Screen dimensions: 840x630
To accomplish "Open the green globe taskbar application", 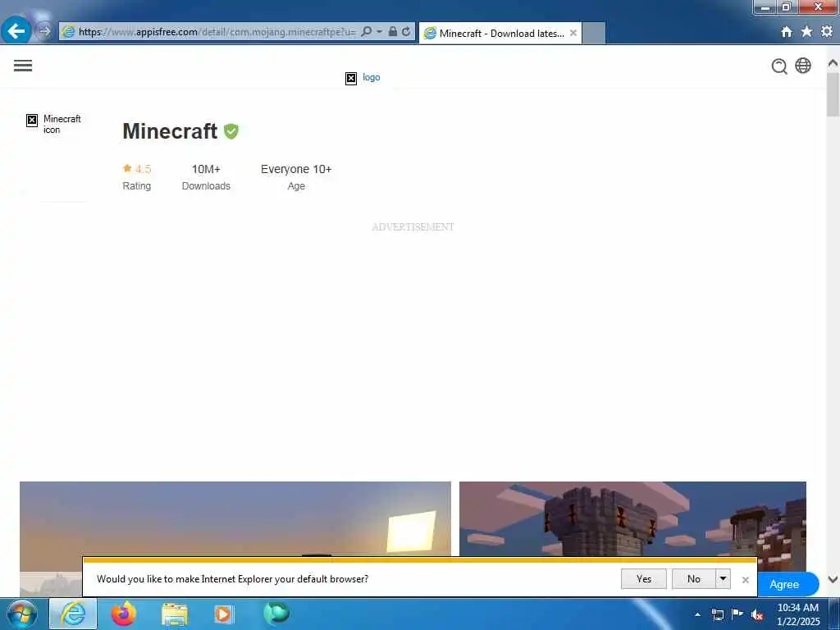I will 276,614.
